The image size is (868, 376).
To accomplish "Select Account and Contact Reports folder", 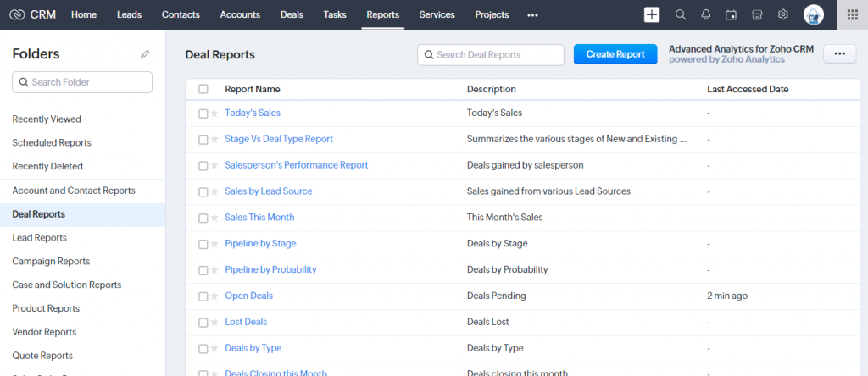I will click(74, 191).
